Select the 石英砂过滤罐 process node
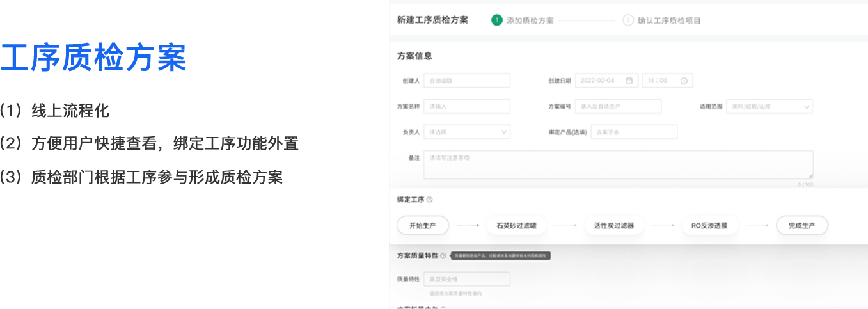The height and width of the screenshot is (309, 868). point(516,225)
